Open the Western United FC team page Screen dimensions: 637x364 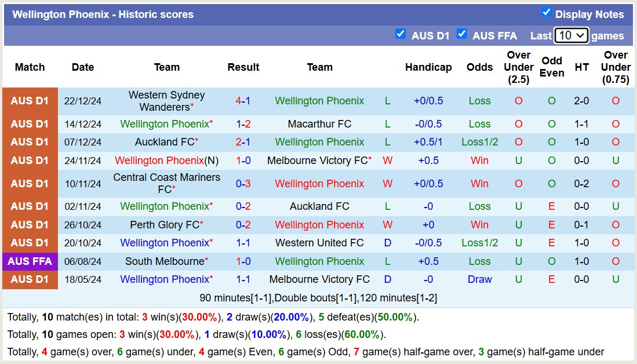click(x=319, y=242)
